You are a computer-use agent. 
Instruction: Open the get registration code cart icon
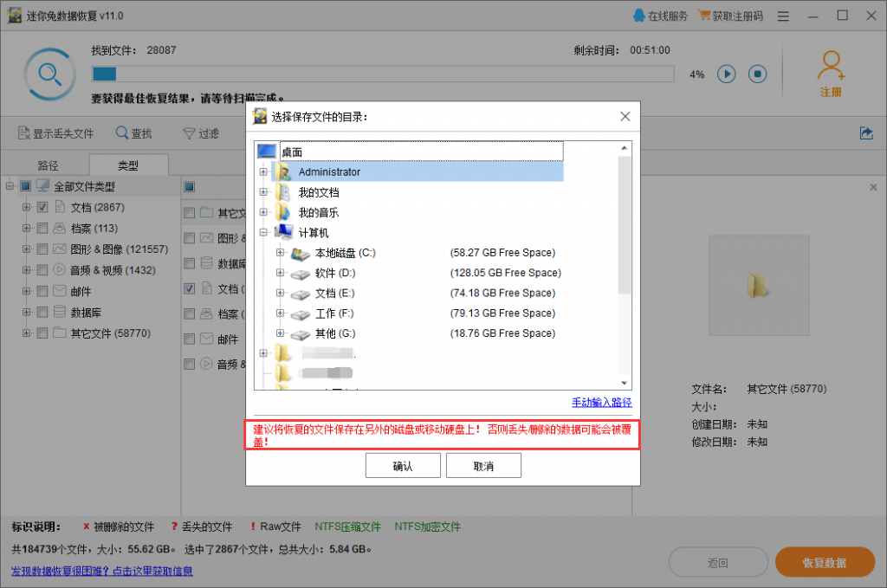(x=703, y=16)
